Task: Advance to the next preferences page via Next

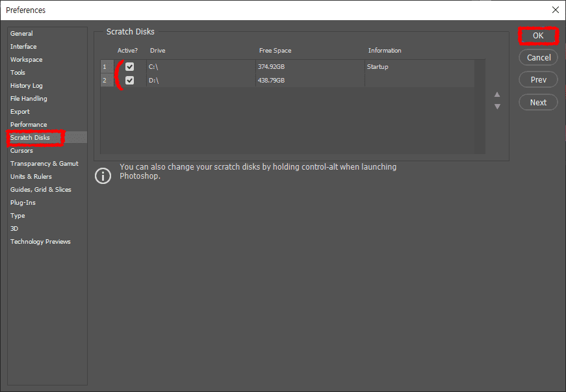Action: click(538, 102)
